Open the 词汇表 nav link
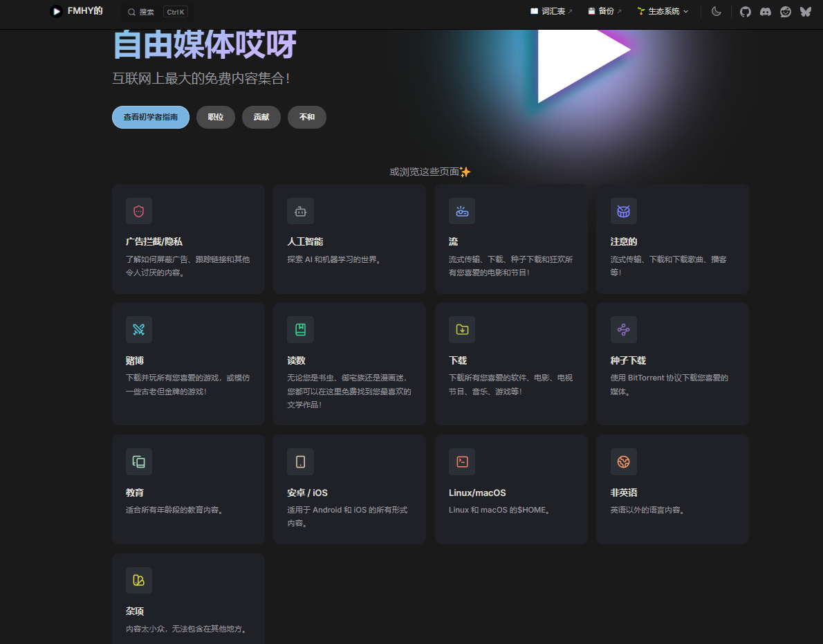 tap(551, 11)
